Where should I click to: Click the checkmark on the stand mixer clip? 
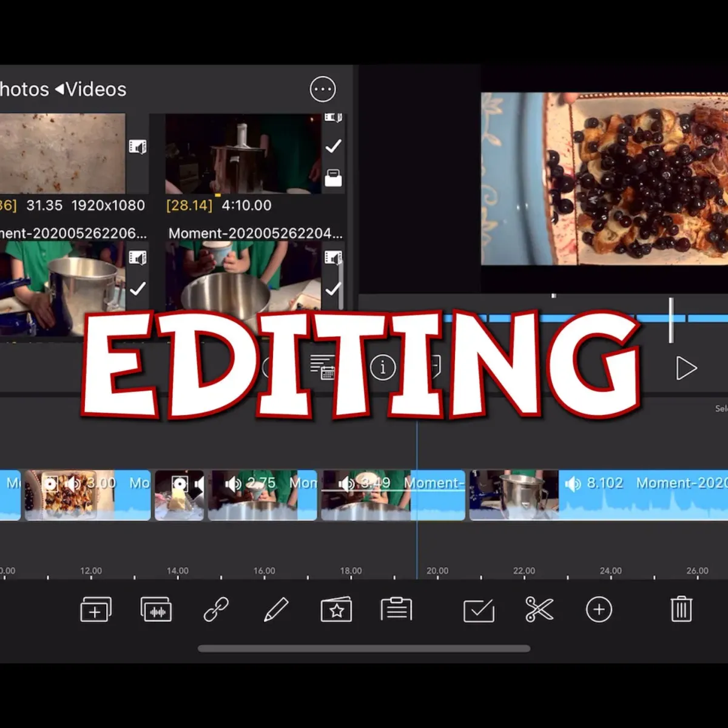tap(138, 289)
